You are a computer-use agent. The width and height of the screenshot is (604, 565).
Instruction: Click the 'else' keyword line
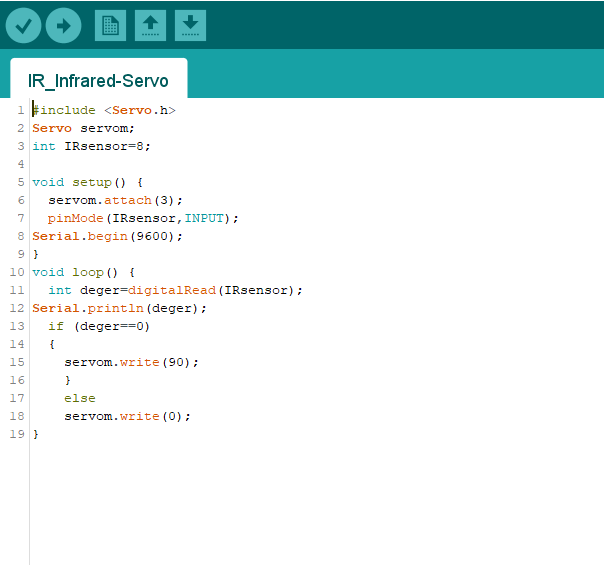(x=80, y=398)
